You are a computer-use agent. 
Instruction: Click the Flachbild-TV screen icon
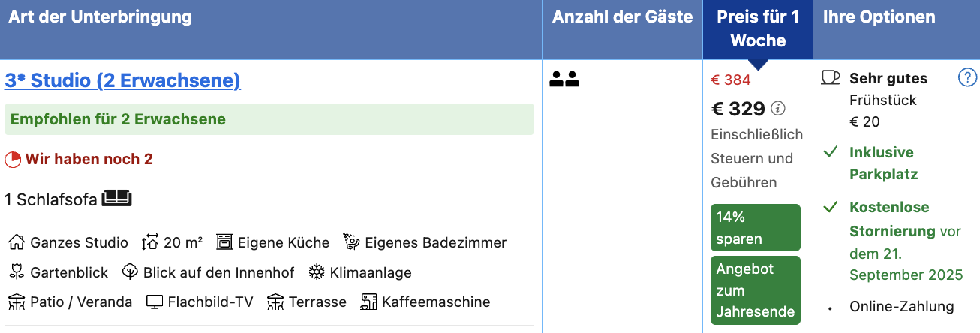click(155, 302)
